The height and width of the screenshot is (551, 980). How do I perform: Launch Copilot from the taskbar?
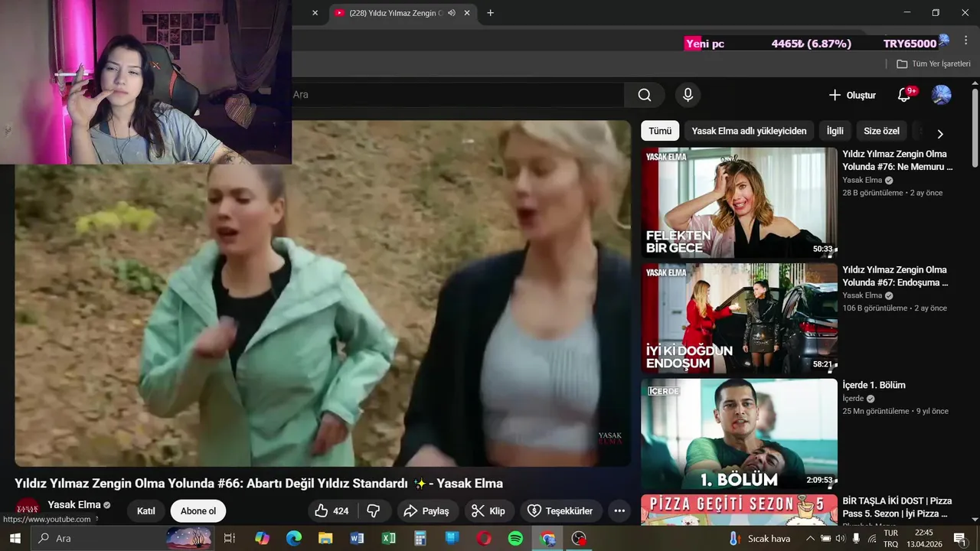coord(263,539)
